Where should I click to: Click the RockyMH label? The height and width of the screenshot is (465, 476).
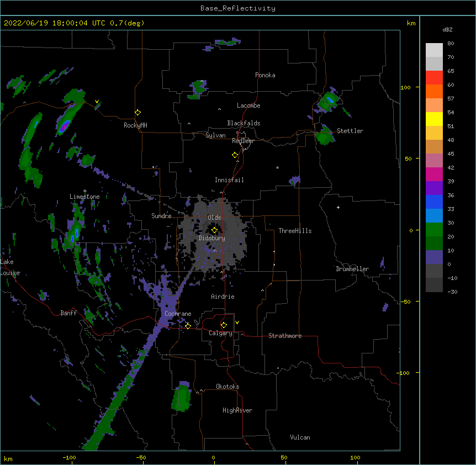click(135, 125)
